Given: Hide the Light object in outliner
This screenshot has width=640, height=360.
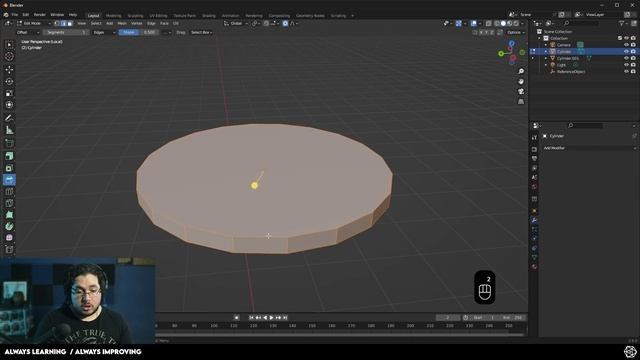Looking at the screenshot, I should pos(626,65).
